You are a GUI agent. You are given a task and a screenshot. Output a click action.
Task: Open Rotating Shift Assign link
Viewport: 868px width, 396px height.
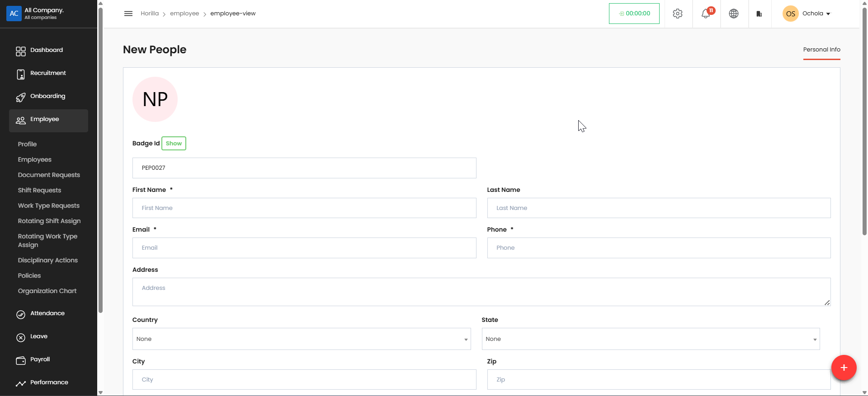(x=49, y=221)
